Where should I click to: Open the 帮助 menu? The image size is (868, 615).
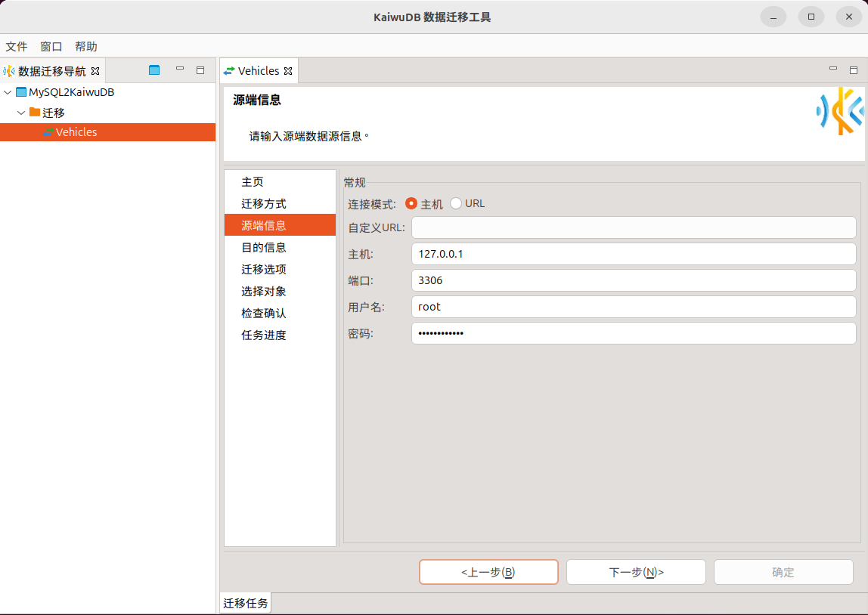(x=85, y=46)
